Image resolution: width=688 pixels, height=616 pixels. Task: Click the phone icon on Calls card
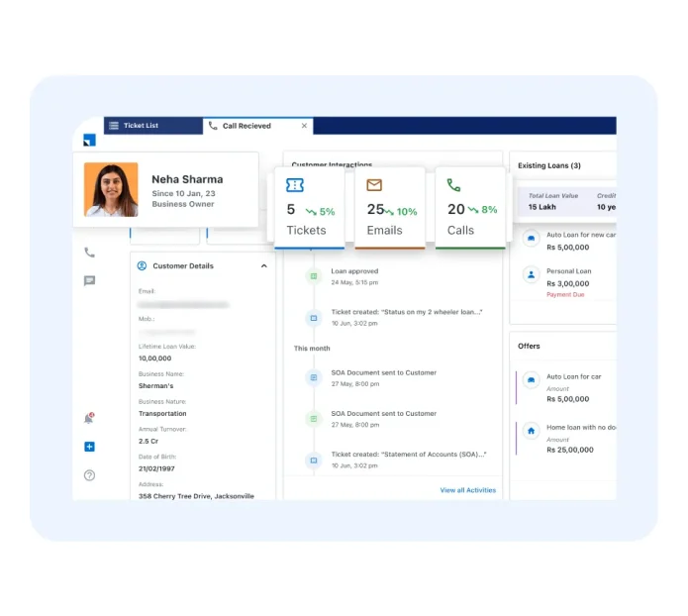click(453, 185)
